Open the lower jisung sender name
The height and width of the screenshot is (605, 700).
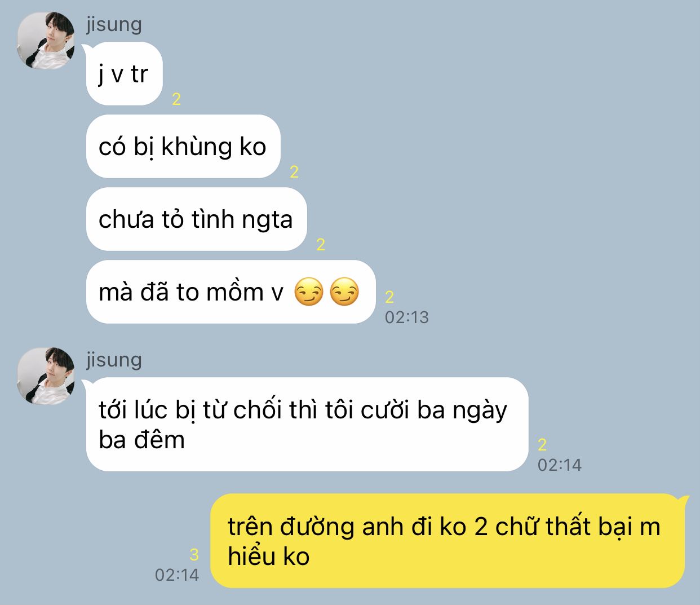click(x=114, y=360)
